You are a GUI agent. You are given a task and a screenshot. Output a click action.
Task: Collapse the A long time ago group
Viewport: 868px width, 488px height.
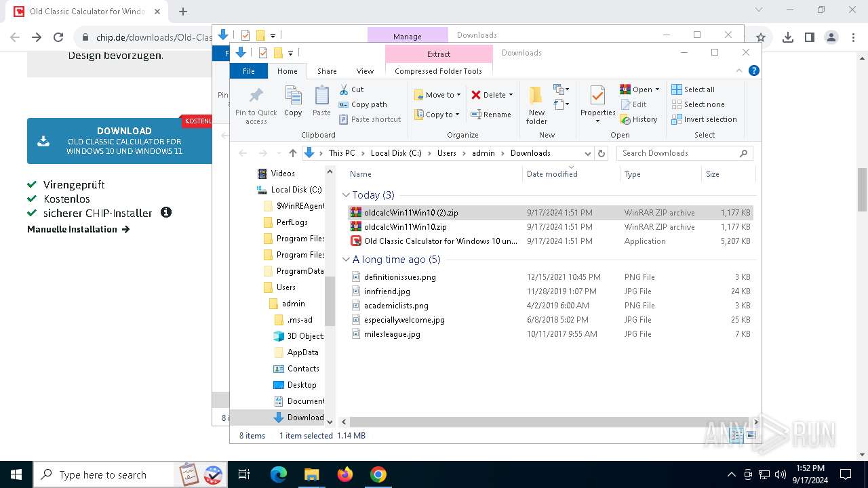tap(346, 260)
